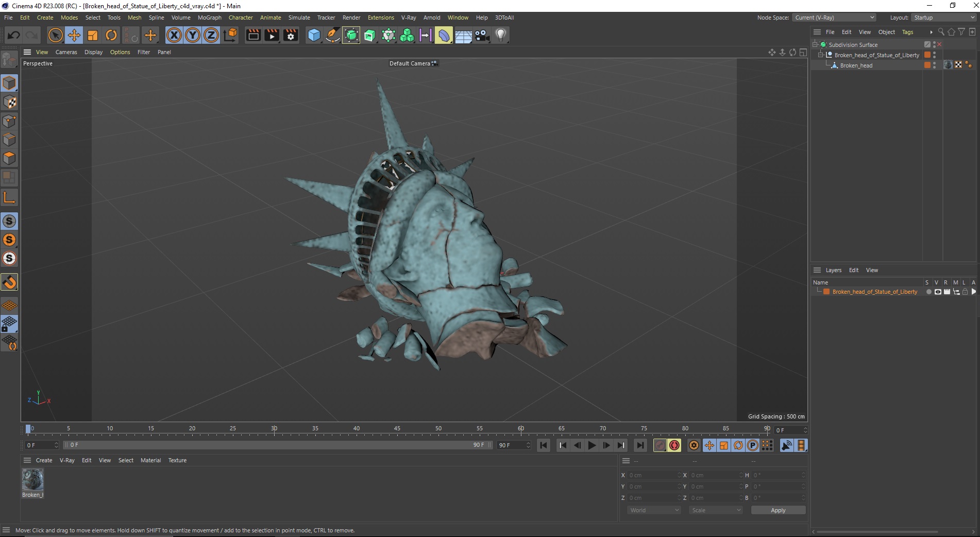Open the V-Ray menu

coord(409,18)
